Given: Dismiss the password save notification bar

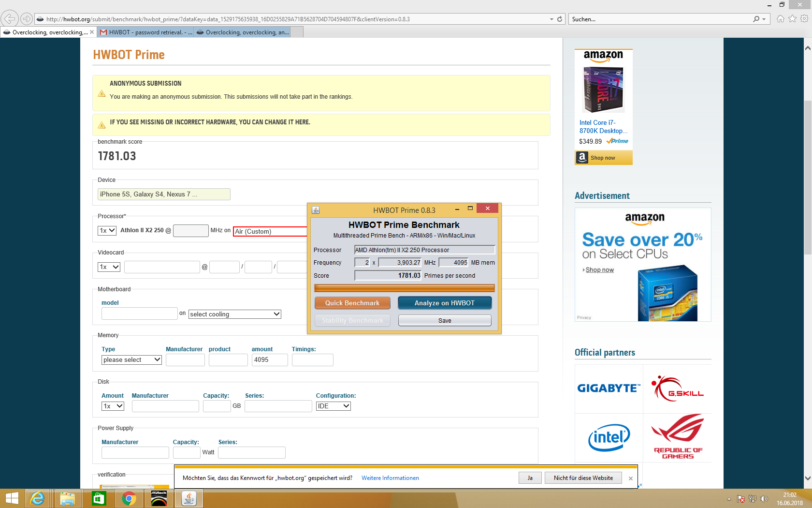Looking at the screenshot, I should (x=630, y=478).
